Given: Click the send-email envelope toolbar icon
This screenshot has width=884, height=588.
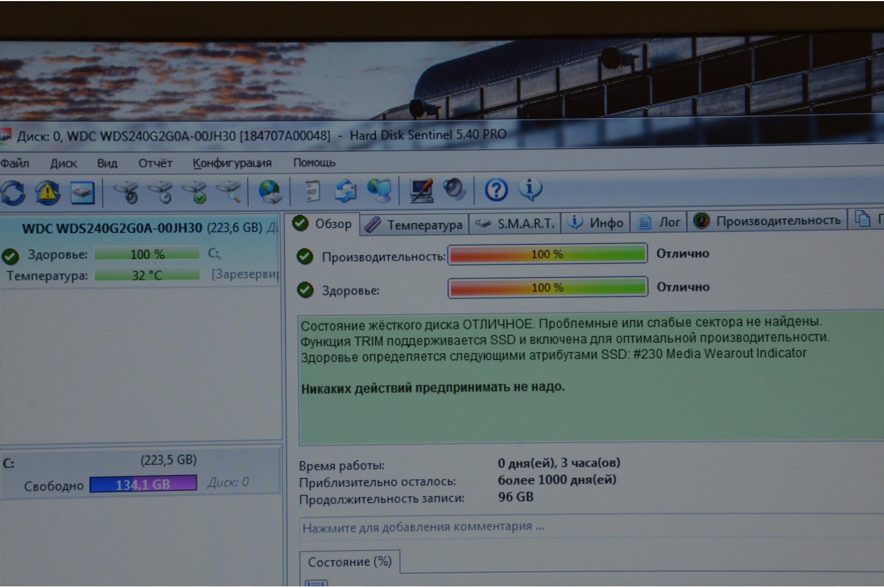Looking at the screenshot, I should coord(345,192).
